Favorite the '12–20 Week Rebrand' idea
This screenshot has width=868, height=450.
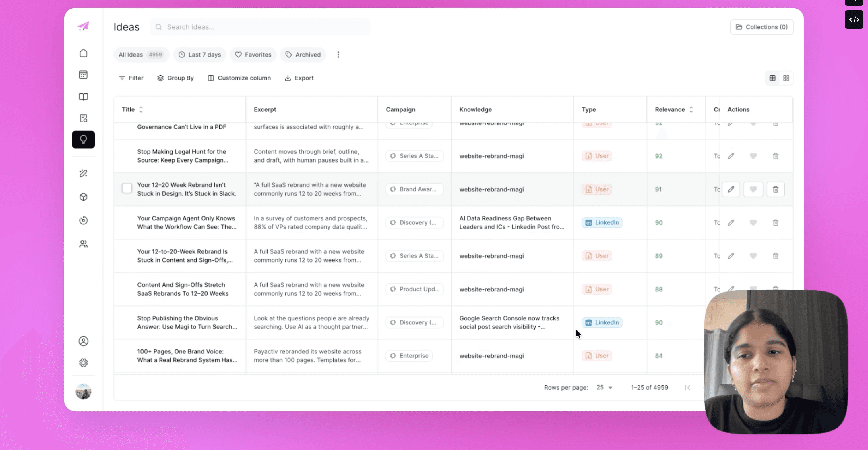tap(753, 189)
